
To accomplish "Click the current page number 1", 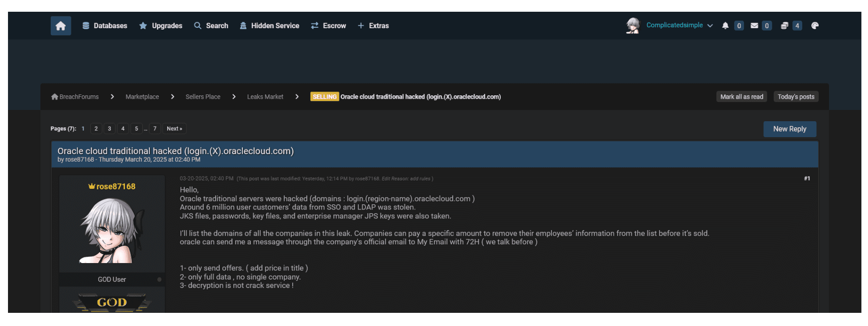I will coord(83,129).
